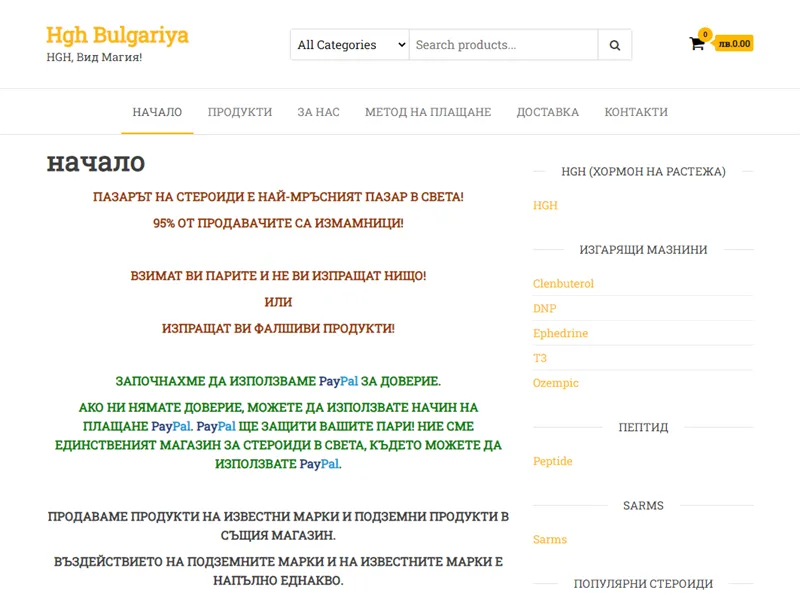Open the Peptide category link
The image size is (800, 600).
tap(553, 461)
